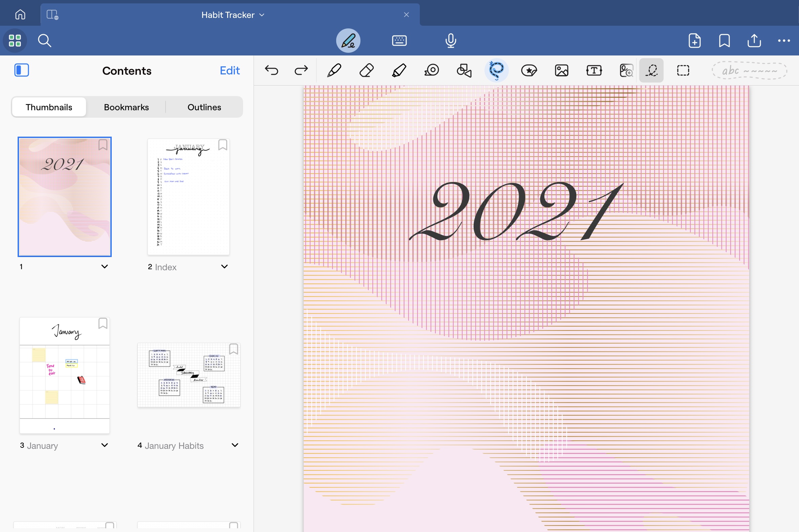Image resolution: width=799 pixels, height=532 pixels.
Task: Switch to the Bookmarks tab
Action: pyautogui.click(x=126, y=107)
